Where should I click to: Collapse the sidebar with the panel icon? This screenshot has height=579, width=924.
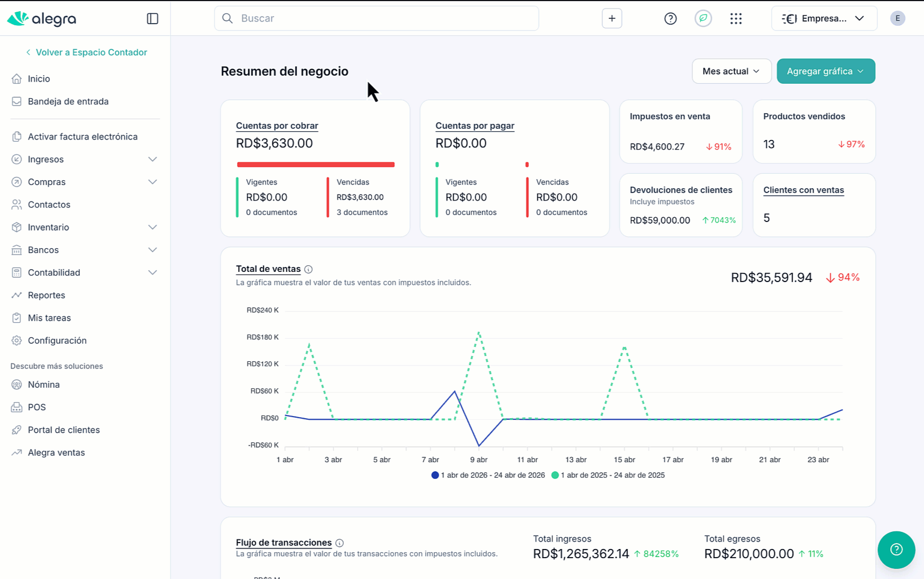(x=152, y=19)
